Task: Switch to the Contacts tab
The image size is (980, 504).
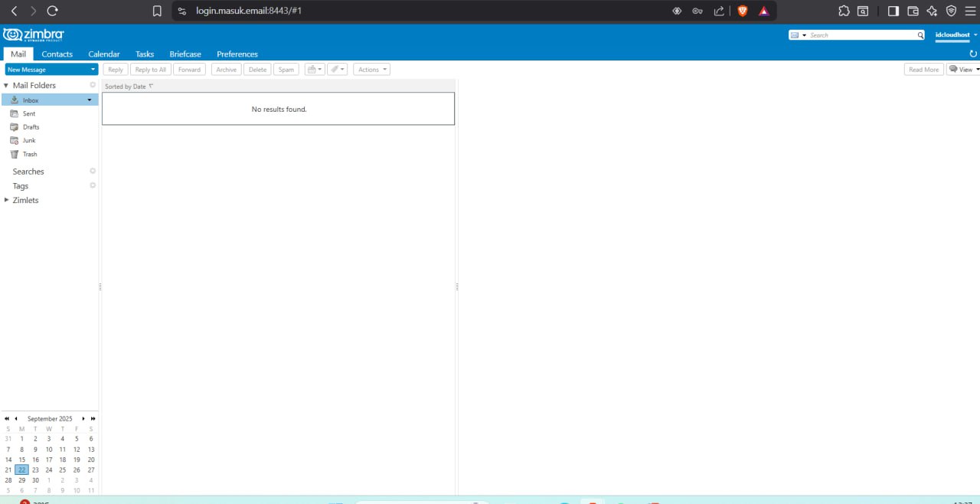Action: pyautogui.click(x=57, y=54)
